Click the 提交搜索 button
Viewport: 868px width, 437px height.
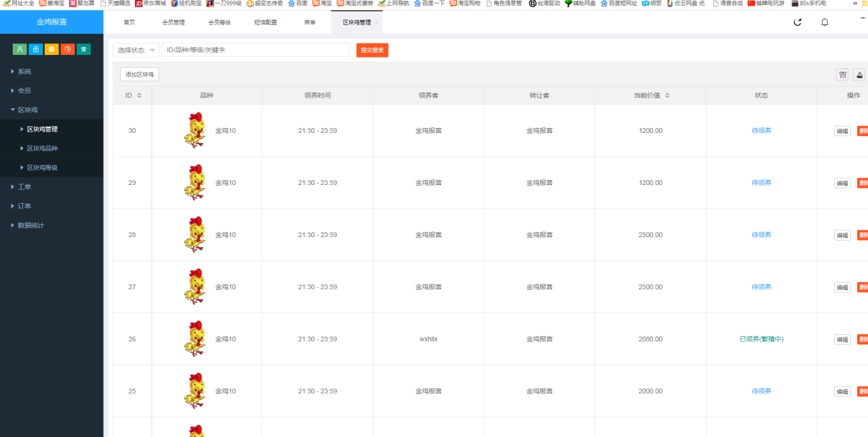(372, 50)
